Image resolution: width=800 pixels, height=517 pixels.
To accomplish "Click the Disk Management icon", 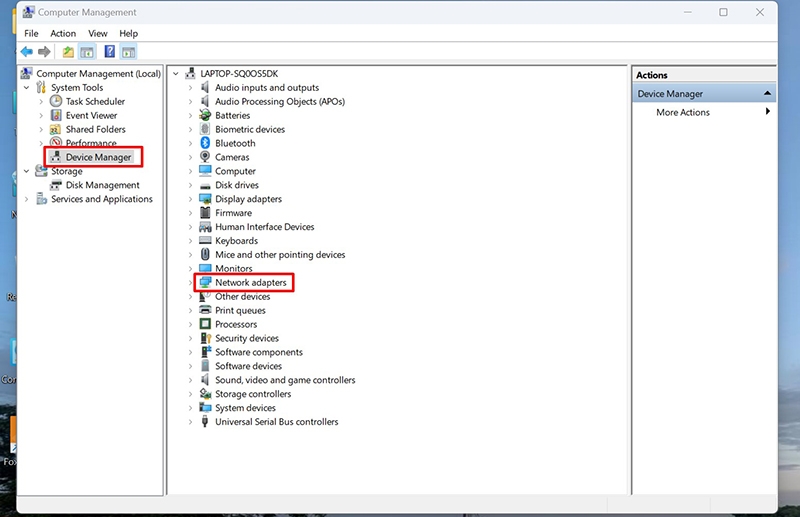I will click(x=56, y=185).
